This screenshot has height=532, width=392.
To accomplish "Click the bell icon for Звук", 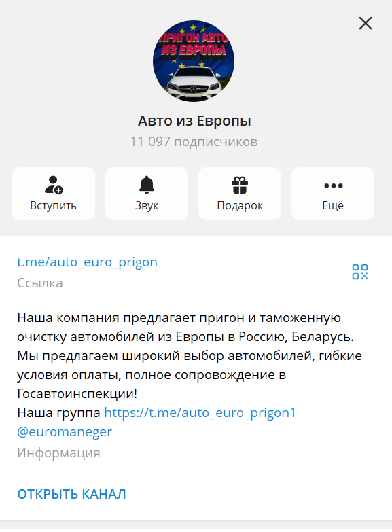I will pos(147,185).
